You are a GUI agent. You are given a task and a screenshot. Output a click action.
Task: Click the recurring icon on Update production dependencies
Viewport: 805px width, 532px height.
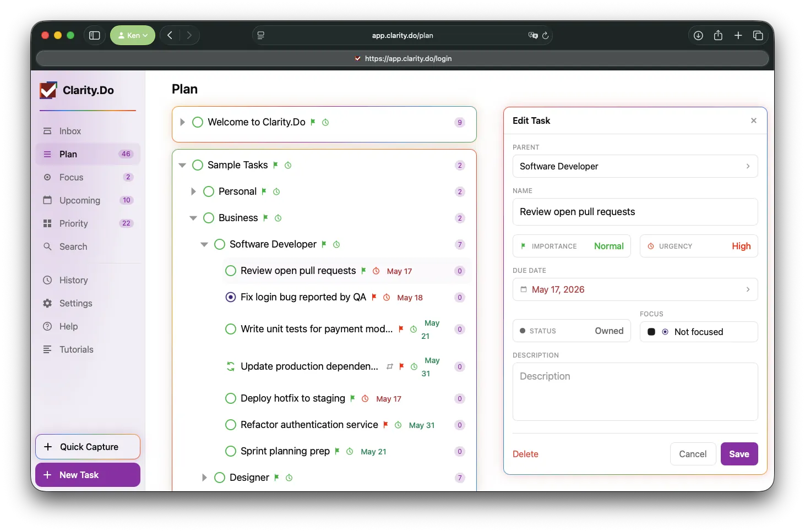pyautogui.click(x=231, y=366)
